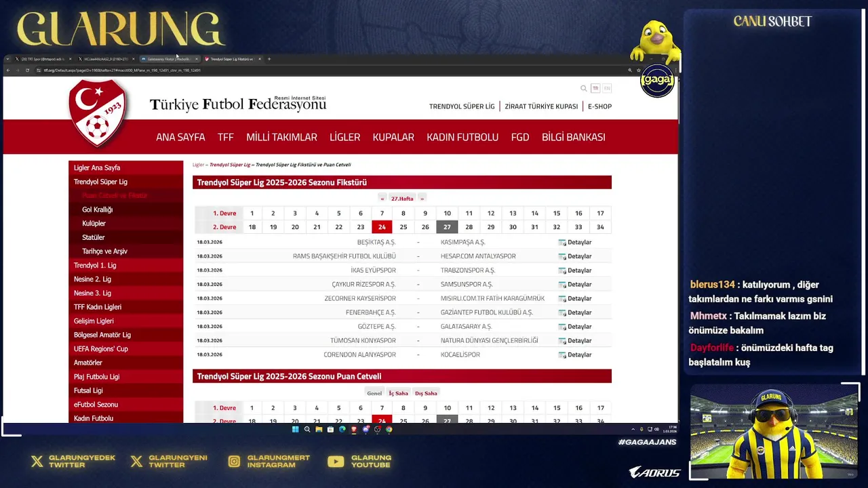Open Detaylar for Göztepe - Galatasaray match
The height and width of the screenshot is (488, 868).
[575, 327]
